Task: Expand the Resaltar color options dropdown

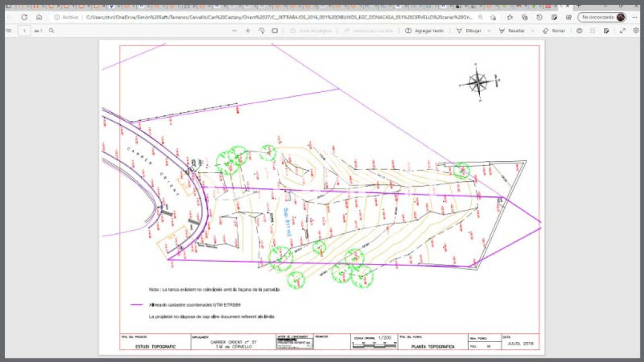Action: click(533, 31)
